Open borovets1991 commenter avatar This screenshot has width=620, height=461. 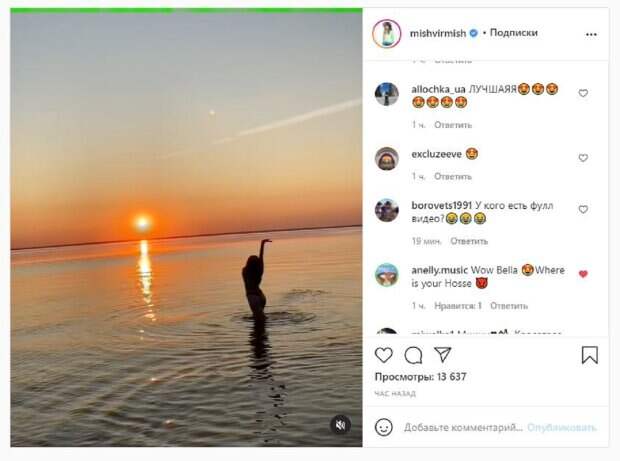tap(386, 210)
